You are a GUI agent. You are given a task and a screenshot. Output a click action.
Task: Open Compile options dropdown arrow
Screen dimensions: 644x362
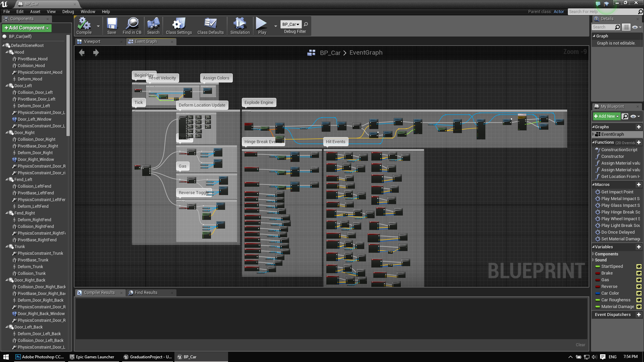pyautogui.click(x=98, y=26)
